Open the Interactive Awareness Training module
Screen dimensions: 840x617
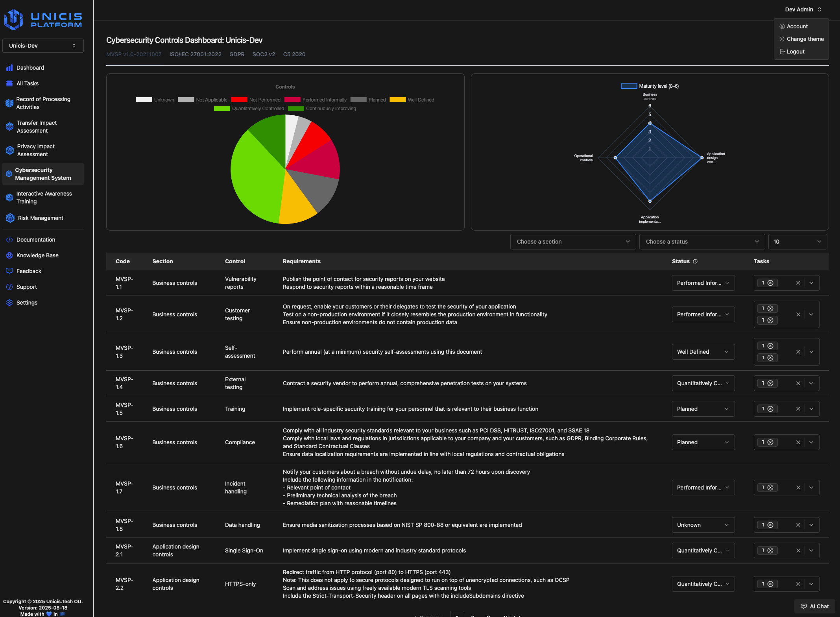point(44,198)
